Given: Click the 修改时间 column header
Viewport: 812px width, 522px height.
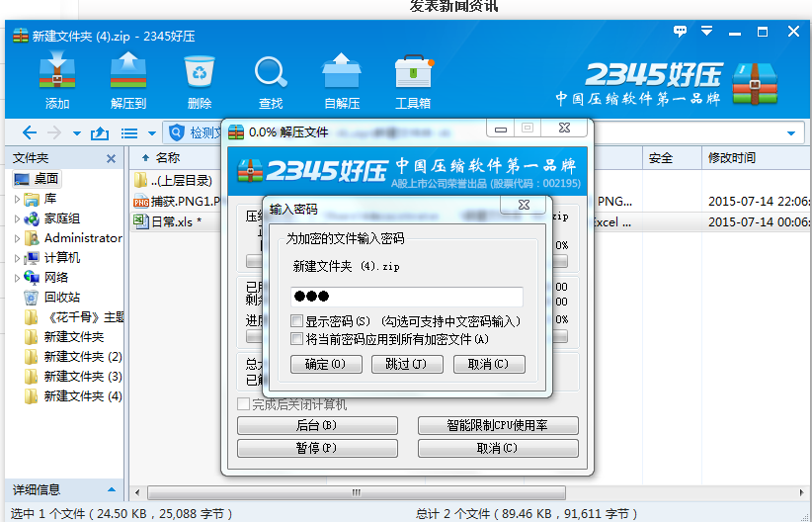Looking at the screenshot, I should coord(756,158).
